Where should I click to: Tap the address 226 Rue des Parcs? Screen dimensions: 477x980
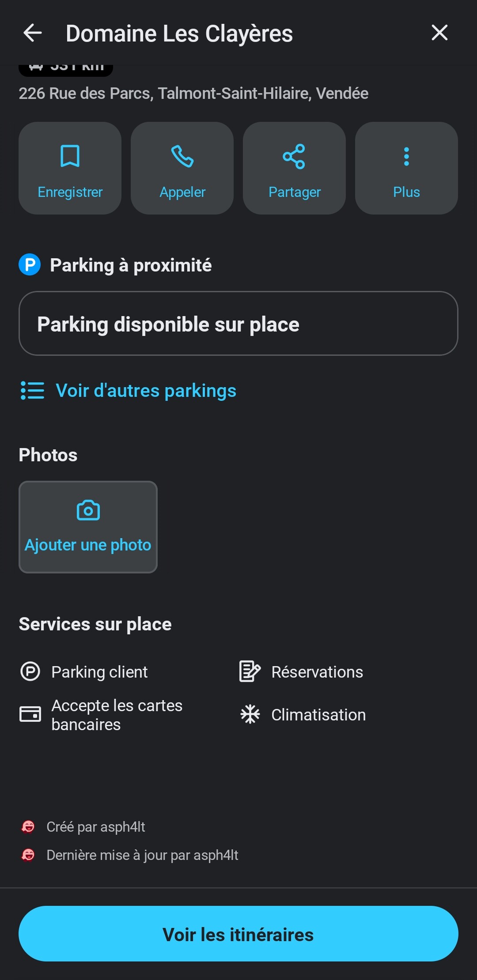(x=193, y=94)
